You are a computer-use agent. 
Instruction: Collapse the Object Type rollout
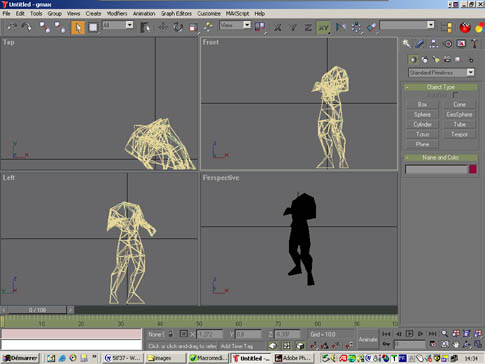pyautogui.click(x=441, y=87)
